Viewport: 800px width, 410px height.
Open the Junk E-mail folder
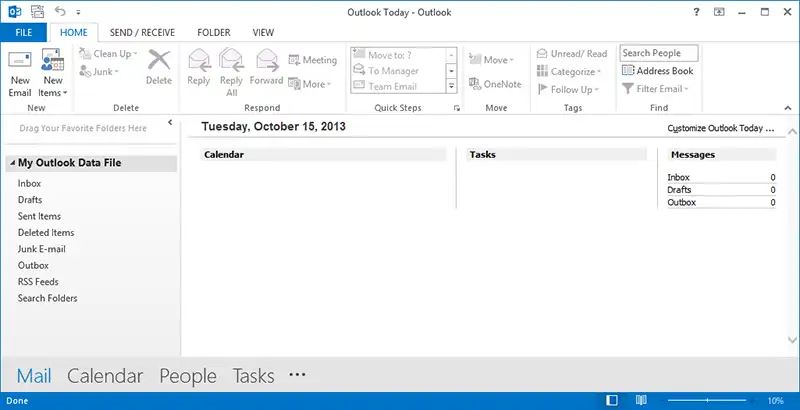pyautogui.click(x=41, y=249)
